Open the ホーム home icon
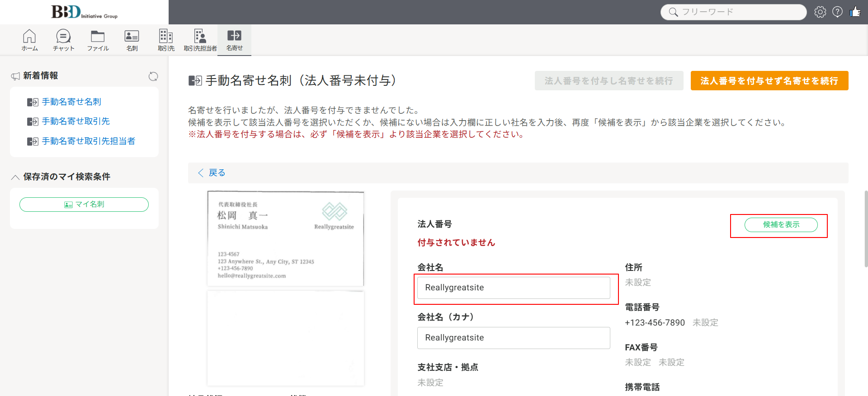This screenshot has height=396, width=868. [x=29, y=40]
